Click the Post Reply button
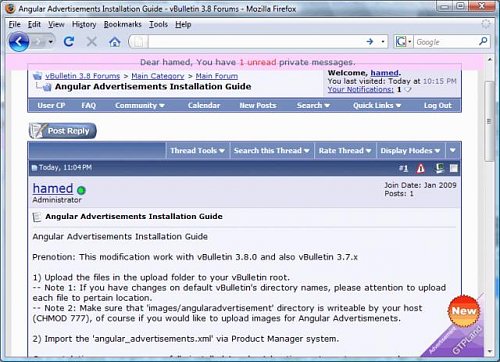Image resolution: width=500 pixels, height=362 pixels. tap(63, 131)
